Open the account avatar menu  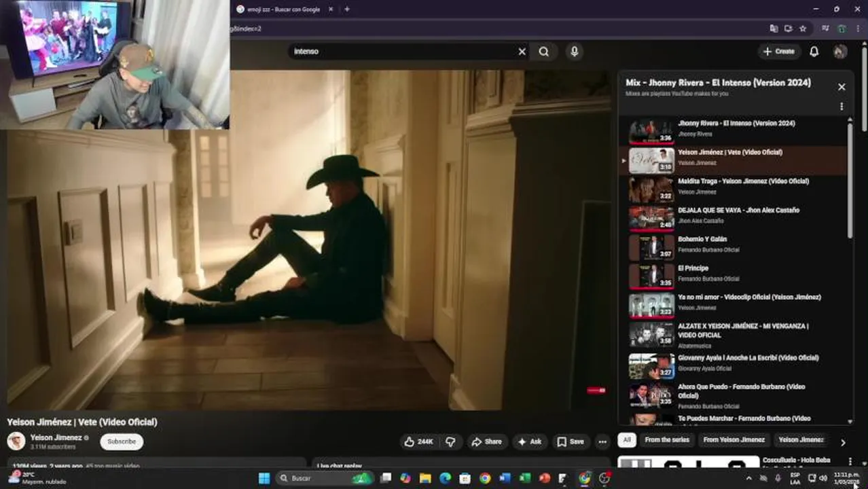pyautogui.click(x=840, y=52)
